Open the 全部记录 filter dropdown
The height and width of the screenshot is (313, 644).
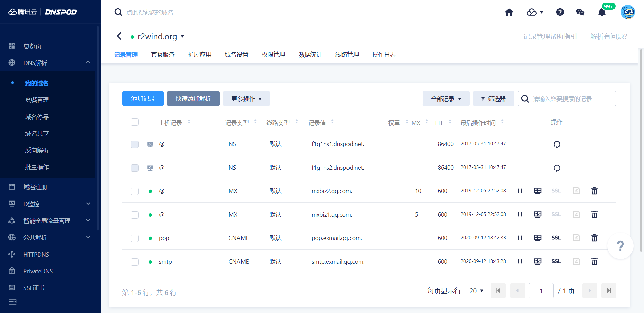(446, 99)
